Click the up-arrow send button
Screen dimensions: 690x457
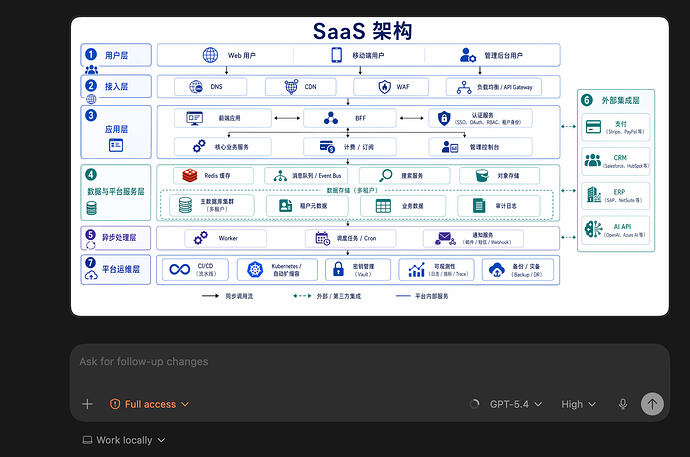tap(652, 404)
